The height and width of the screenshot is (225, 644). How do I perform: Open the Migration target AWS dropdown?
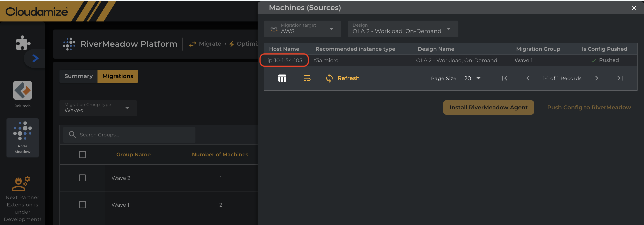coord(303,28)
